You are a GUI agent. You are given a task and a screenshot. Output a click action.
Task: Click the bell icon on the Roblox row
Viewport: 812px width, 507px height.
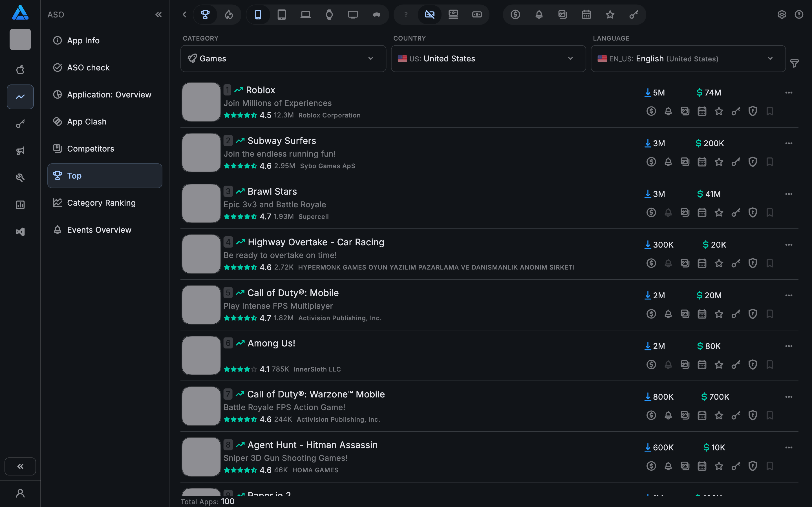click(x=668, y=111)
